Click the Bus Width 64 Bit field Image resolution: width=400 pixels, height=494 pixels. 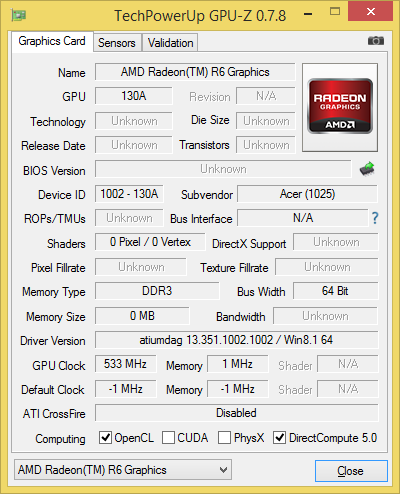335,291
